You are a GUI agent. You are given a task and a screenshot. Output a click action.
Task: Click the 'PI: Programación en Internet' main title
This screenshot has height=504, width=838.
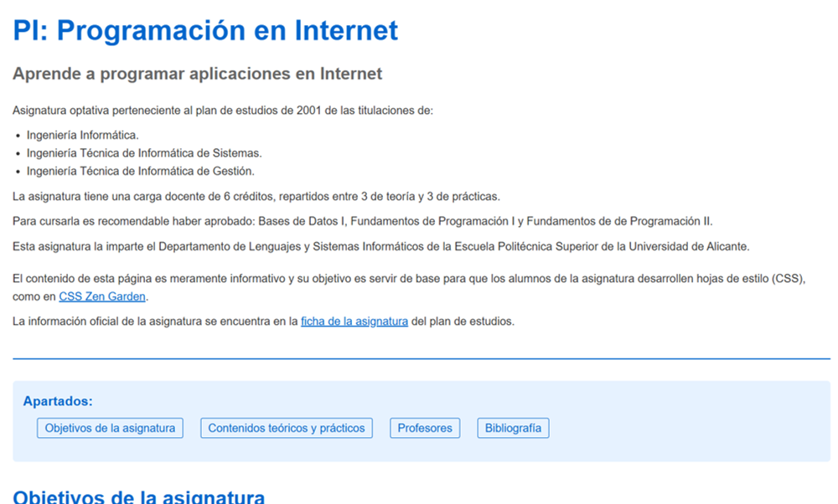[x=205, y=31]
